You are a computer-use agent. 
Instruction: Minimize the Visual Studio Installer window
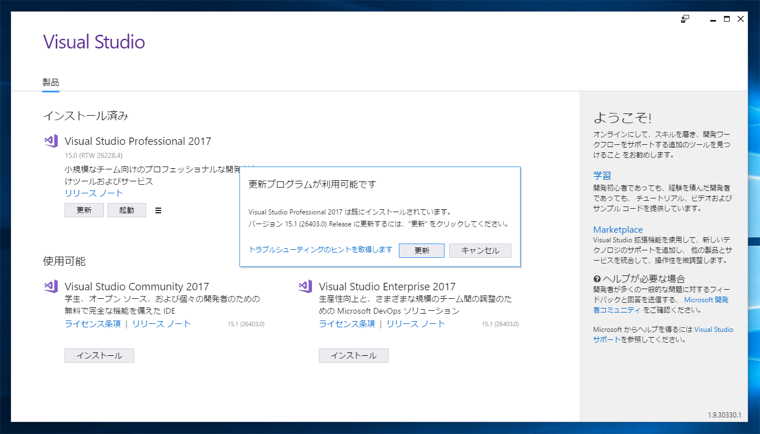point(712,19)
